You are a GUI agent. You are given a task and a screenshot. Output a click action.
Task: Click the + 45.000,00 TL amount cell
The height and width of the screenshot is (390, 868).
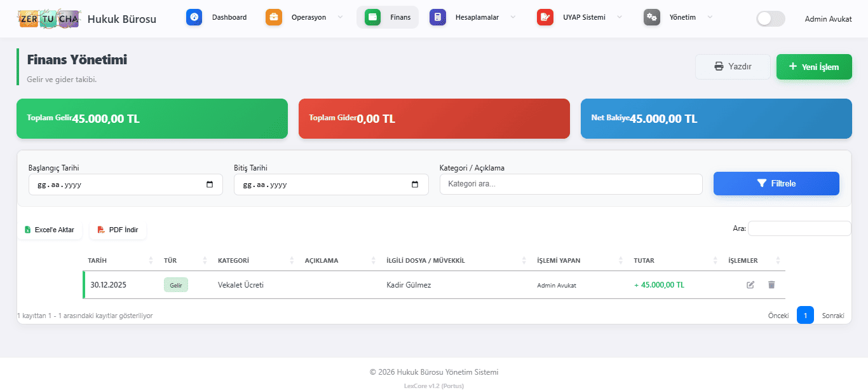(x=659, y=285)
